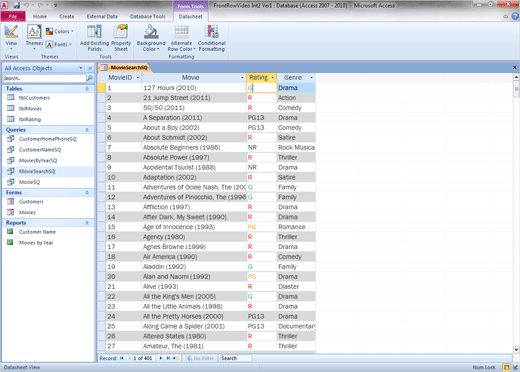Viewport: 520px width, 372px height.
Task: Open Rating column filter dropdown
Action: click(x=273, y=78)
